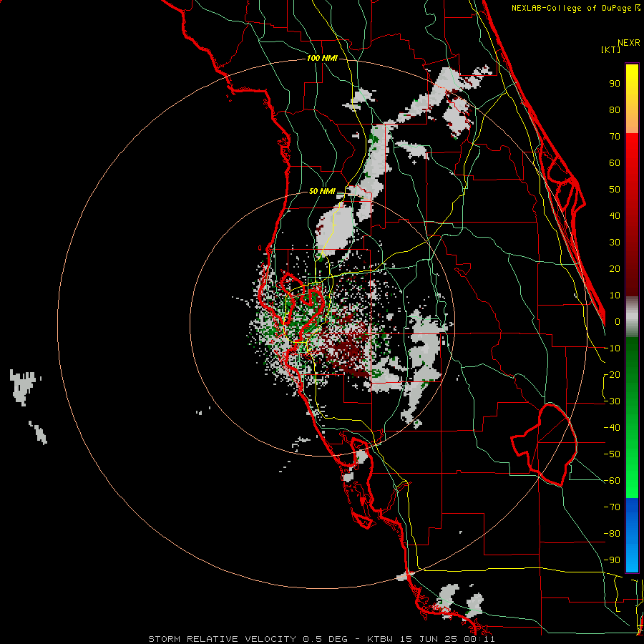Click the gray zero-velocity color bar segment
The height and width of the screenshot is (644, 644).
click(x=632, y=317)
